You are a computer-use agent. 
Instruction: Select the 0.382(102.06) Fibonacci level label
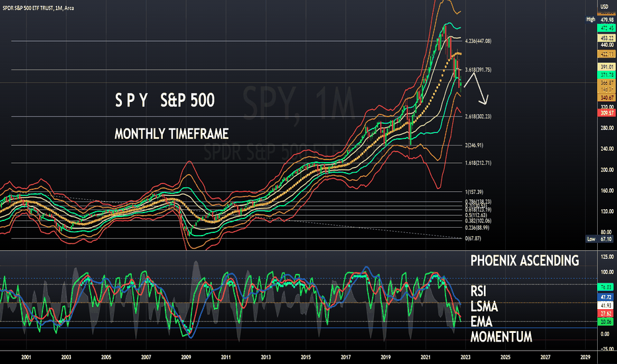(x=478, y=221)
